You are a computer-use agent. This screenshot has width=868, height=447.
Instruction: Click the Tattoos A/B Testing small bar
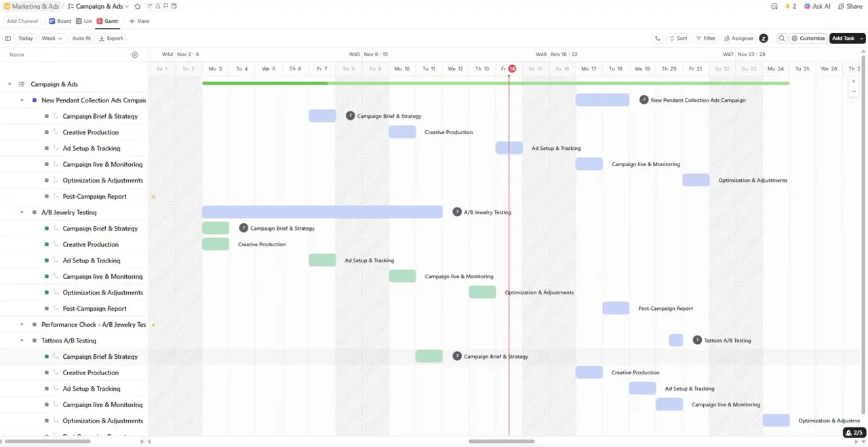click(x=676, y=340)
